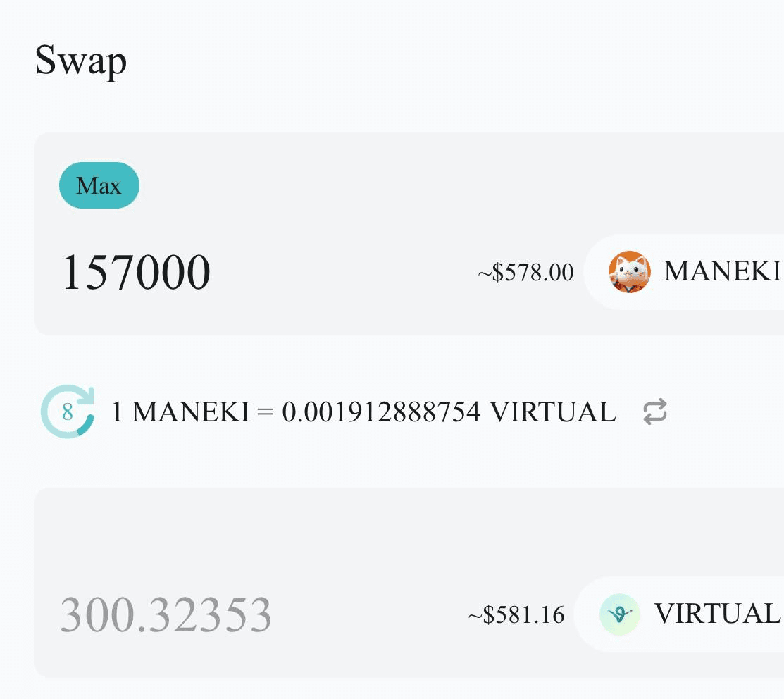The height and width of the screenshot is (699, 784).
Task: Click the number 8 inside the refresh timer
Action: pyautogui.click(x=68, y=412)
